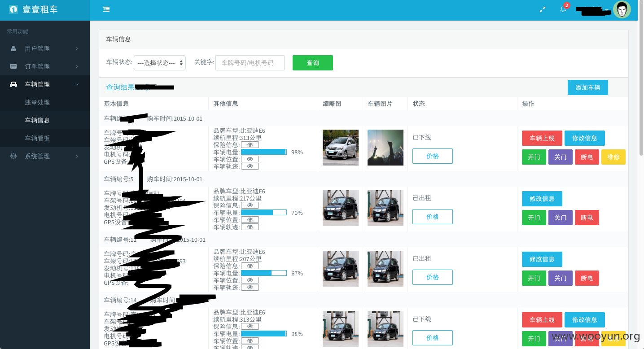Image resolution: width=644 pixels, height=349 pixels.
Task: Open the user account caret menu
Action: click(607, 9)
